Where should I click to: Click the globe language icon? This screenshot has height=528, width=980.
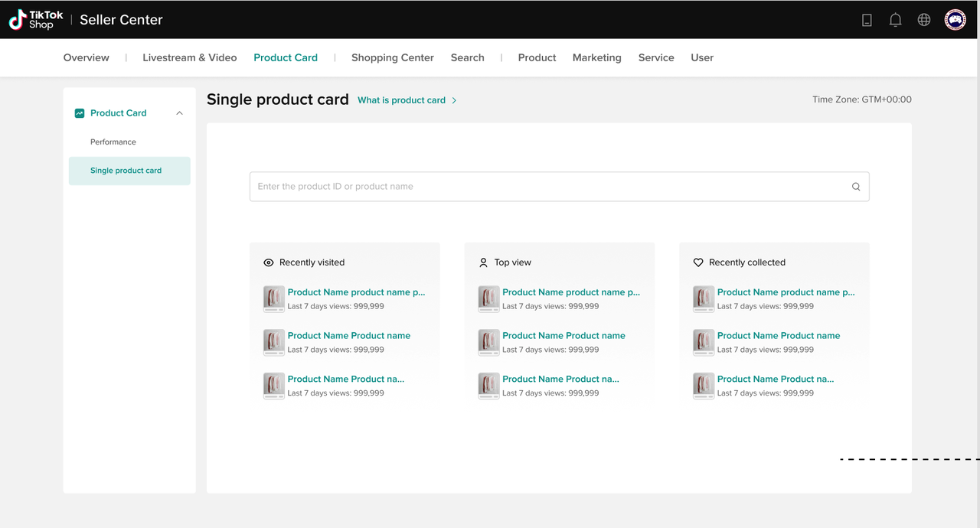[x=924, y=20]
